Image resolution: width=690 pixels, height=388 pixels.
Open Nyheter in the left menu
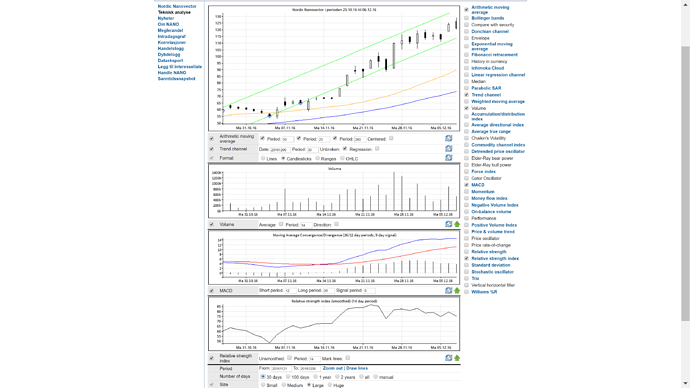166,18
